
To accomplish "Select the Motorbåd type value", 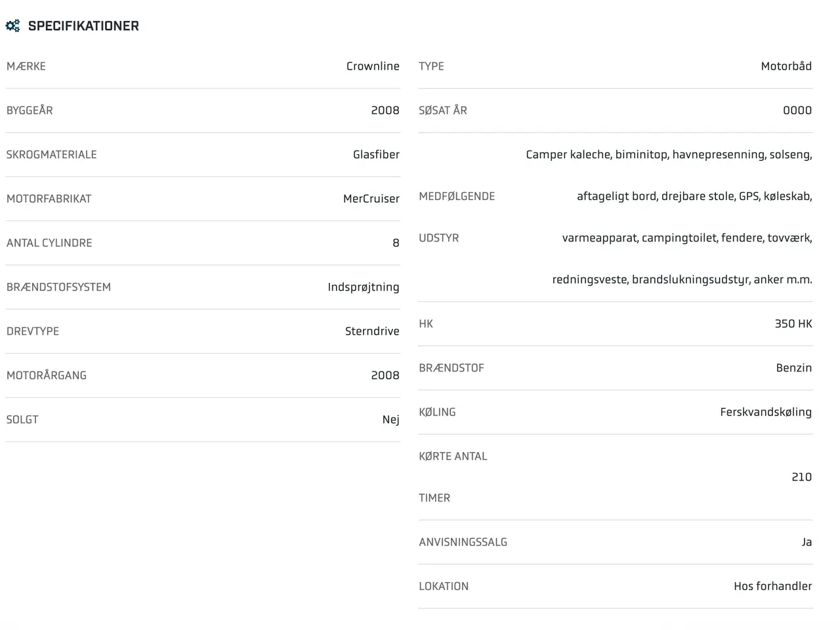I will (786, 66).
